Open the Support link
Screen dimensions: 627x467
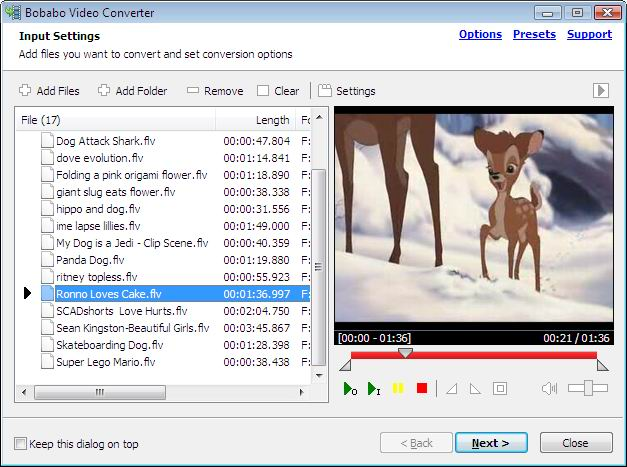point(589,34)
